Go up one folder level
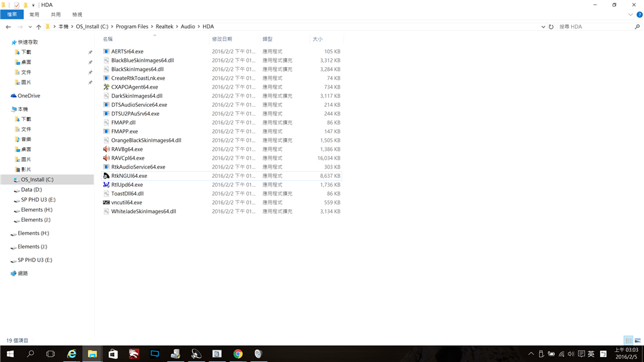 (38, 26)
